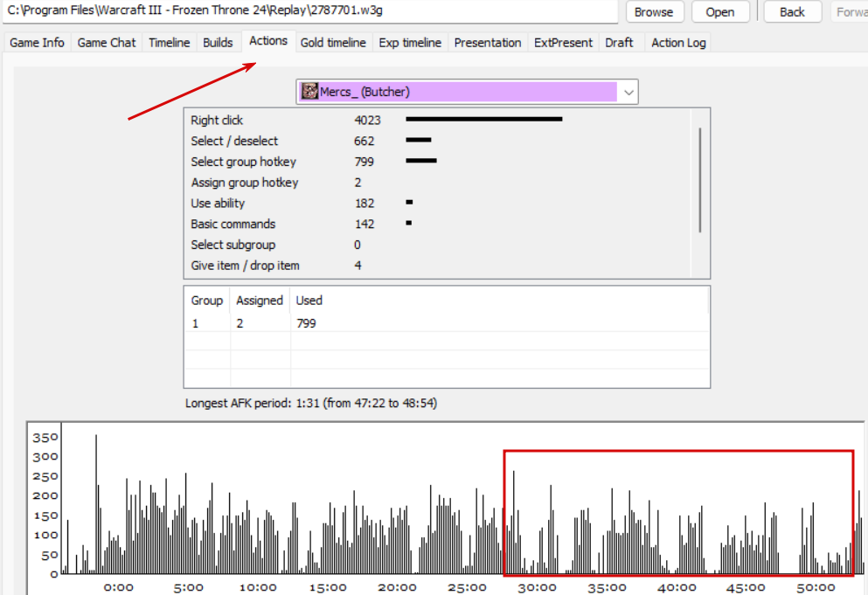Go to the Builds tab
This screenshot has width=868, height=595.
click(218, 43)
